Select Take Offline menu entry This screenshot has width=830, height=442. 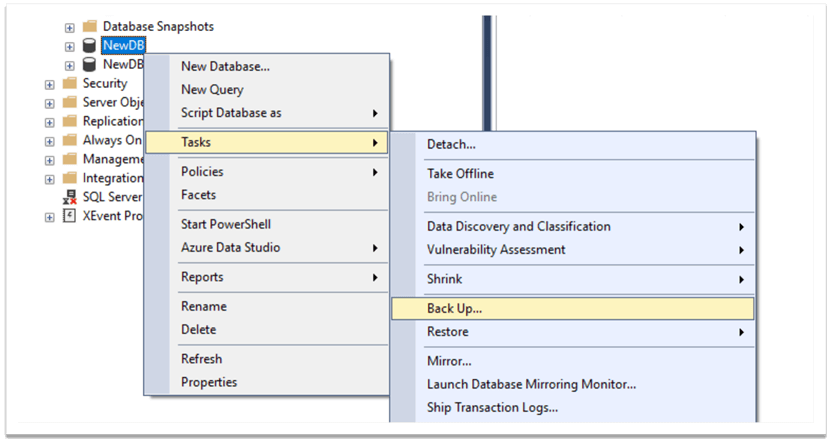tap(462, 173)
